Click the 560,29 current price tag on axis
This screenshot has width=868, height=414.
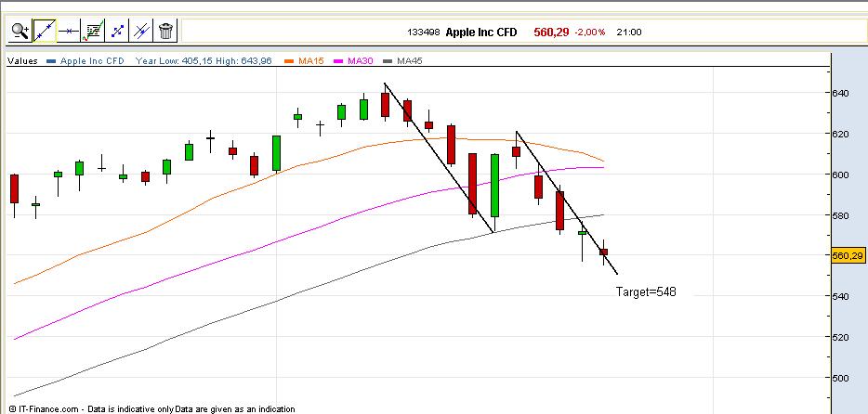pos(848,255)
